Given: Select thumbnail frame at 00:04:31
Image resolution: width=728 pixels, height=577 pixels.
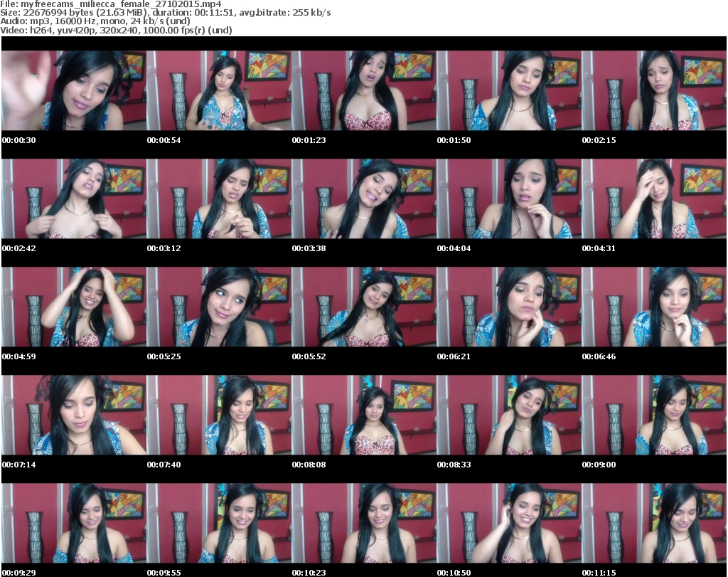Looking at the screenshot, I should point(654,198).
